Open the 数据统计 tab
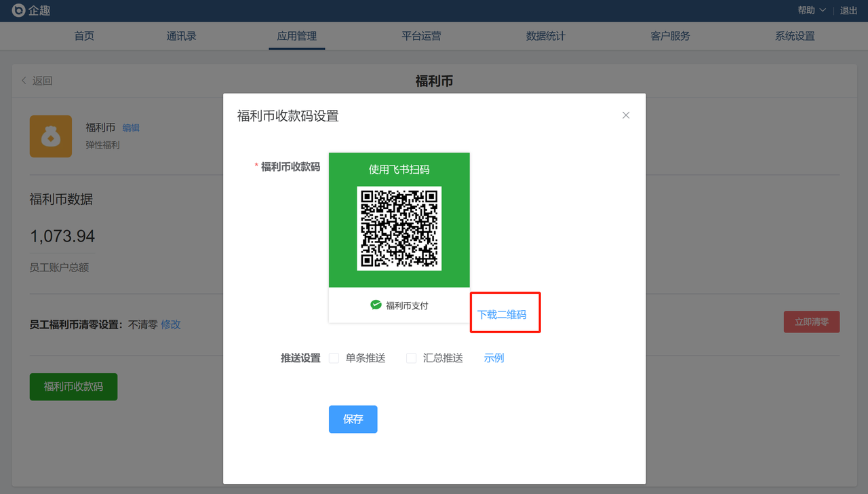Image resolution: width=868 pixels, height=494 pixels. [545, 36]
